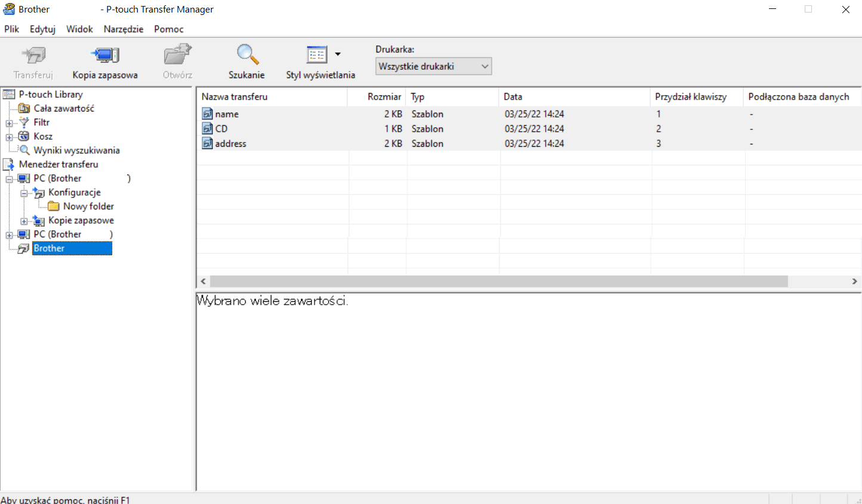The width and height of the screenshot is (862, 504).
Task: Click the name template file icon
Action: click(208, 114)
